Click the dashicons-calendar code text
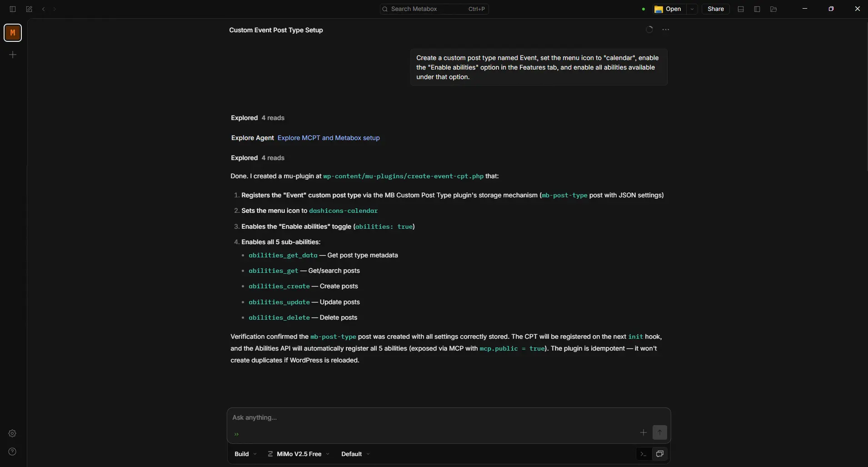Viewport: 868px width, 467px height. tap(344, 211)
